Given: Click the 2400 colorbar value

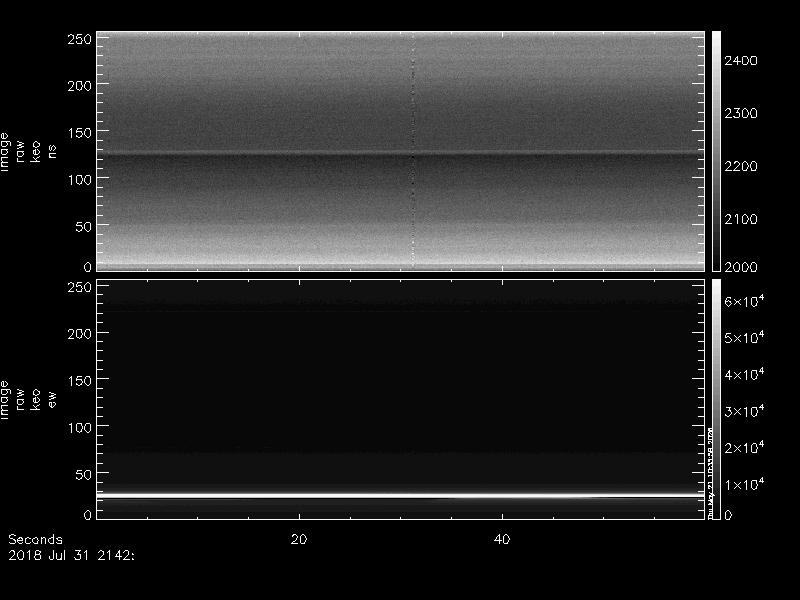Looking at the screenshot, I should 741,61.
